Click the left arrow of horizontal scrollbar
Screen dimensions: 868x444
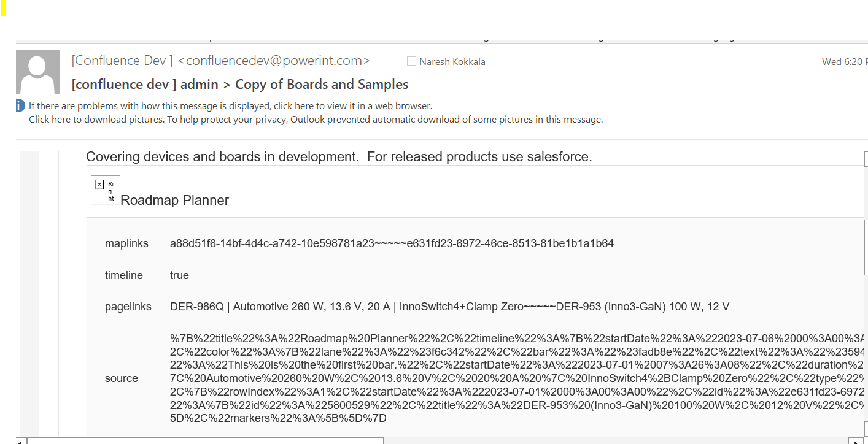coord(21,441)
